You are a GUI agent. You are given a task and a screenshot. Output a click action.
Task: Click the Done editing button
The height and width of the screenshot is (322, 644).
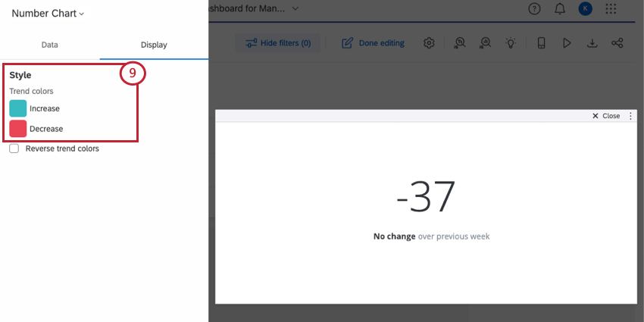pos(373,42)
